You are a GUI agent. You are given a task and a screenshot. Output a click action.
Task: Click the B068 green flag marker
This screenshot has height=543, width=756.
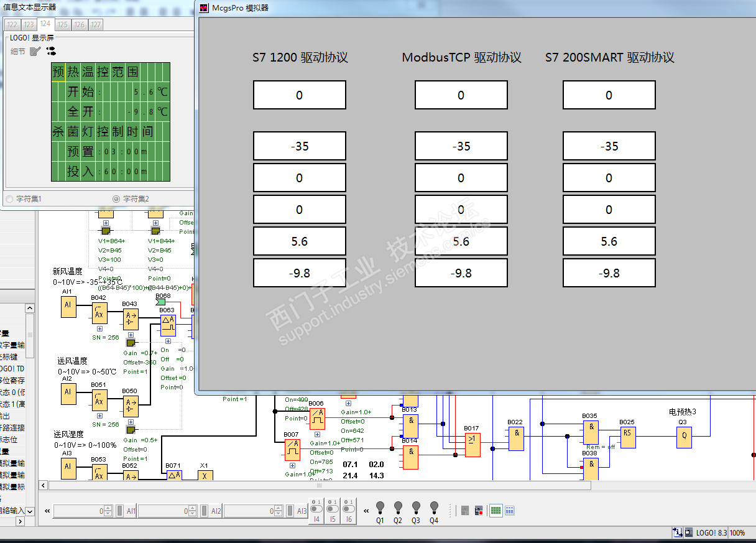pyautogui.click(x=160, y=302)
